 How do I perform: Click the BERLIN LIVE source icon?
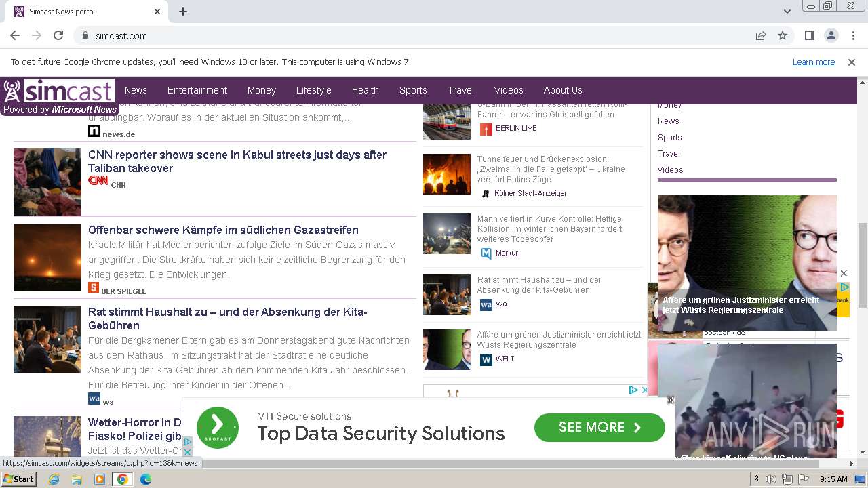(x=486, y=129)
